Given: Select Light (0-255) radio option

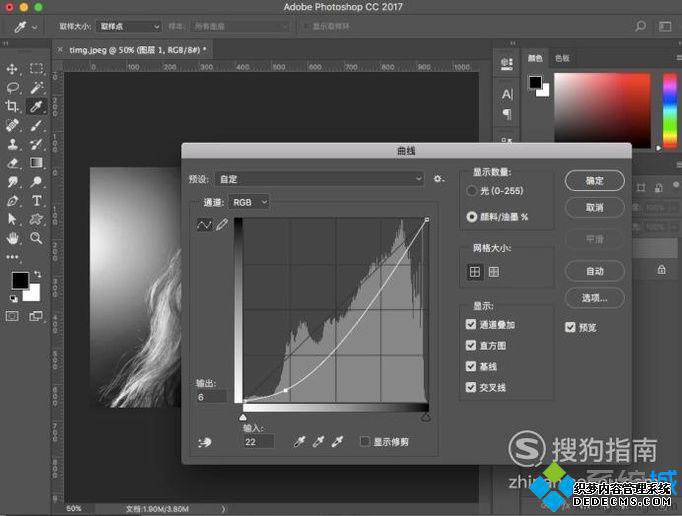Looking at the screenshot, I should 471,191.
